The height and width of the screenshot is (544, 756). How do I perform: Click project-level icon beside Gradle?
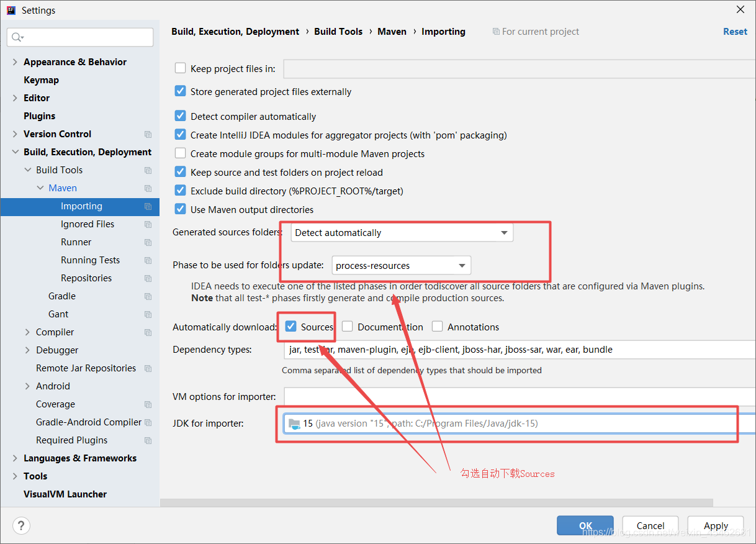(x=148, y=296)
